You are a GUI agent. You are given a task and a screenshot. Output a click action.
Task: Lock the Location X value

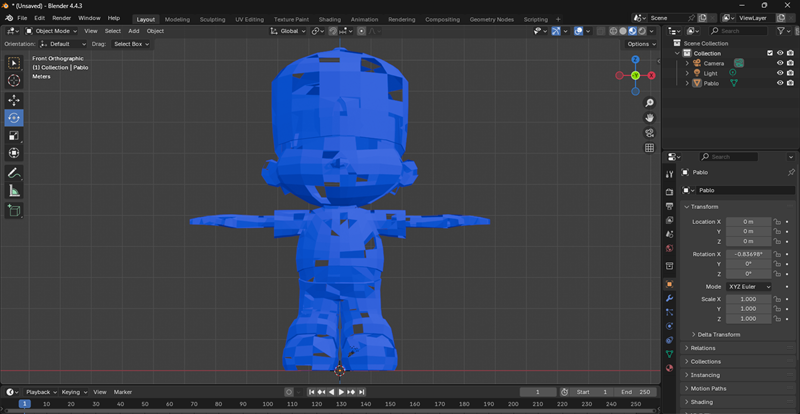[x=777, y=222]
